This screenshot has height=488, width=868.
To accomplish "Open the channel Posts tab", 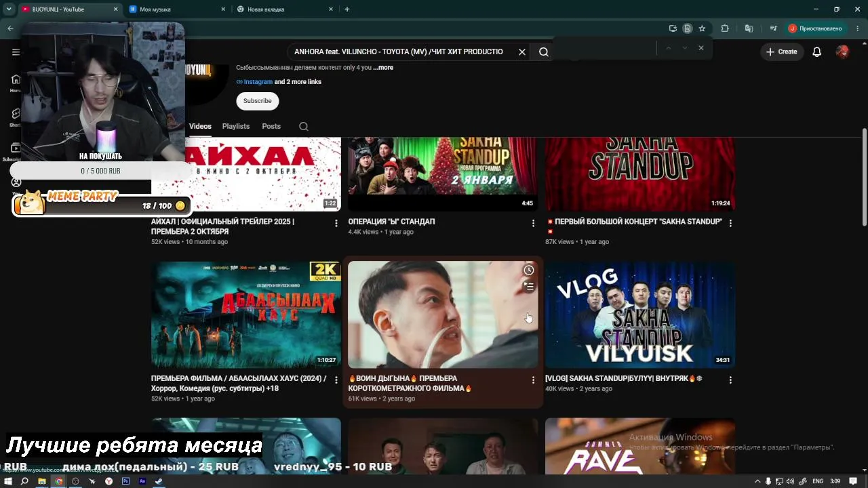I will point(271,126).
